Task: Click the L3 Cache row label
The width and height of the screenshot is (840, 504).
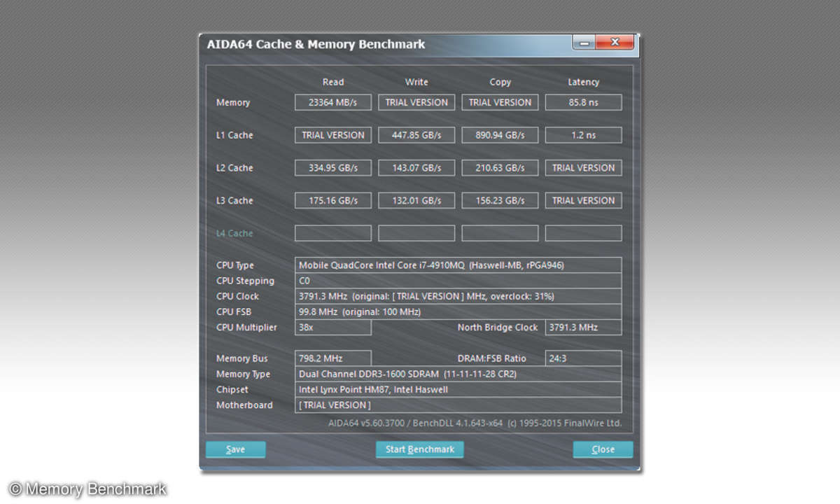Action: tap(234, 200)
